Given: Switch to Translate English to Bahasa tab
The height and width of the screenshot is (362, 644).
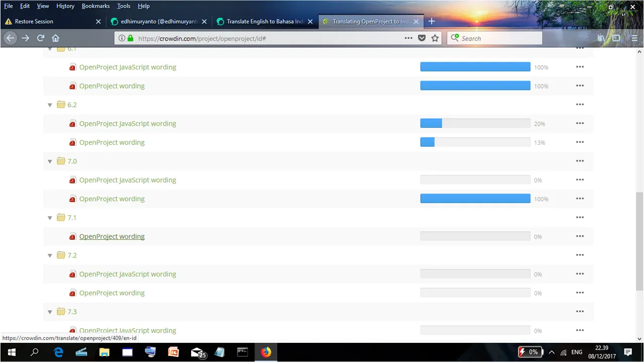Looking at the screenshot, I should click(x=265, y=22).
